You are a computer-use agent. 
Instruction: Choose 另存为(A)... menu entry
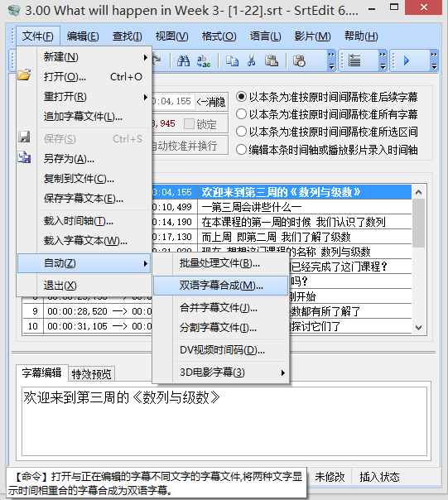click(84, 158)
